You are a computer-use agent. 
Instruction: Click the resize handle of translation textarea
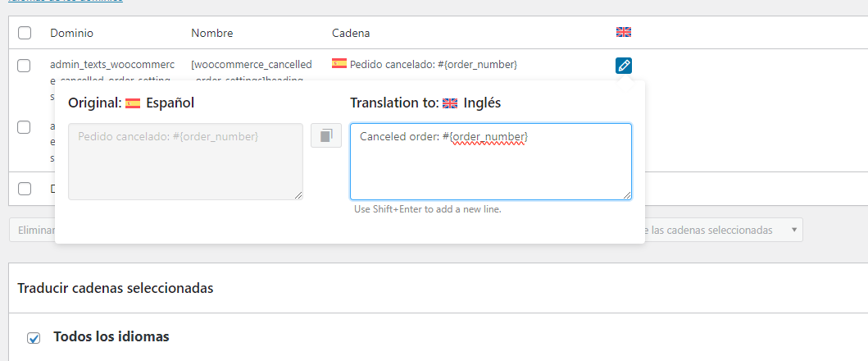click(627, 195)
